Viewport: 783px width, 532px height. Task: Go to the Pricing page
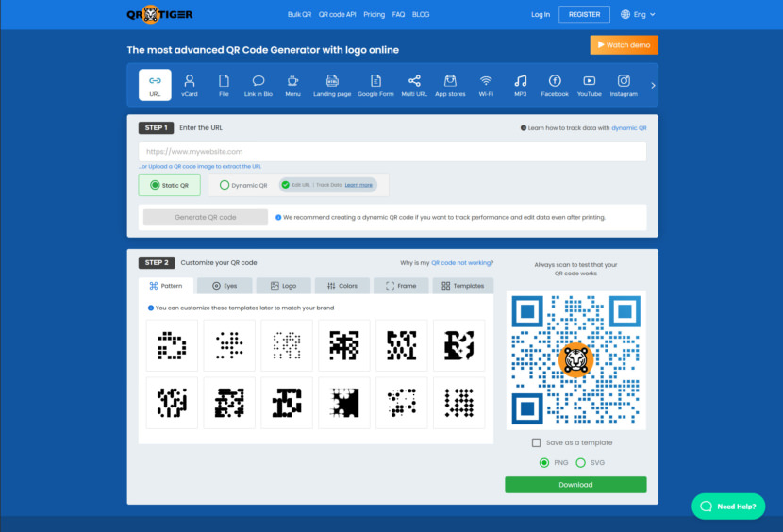(374, 14)
